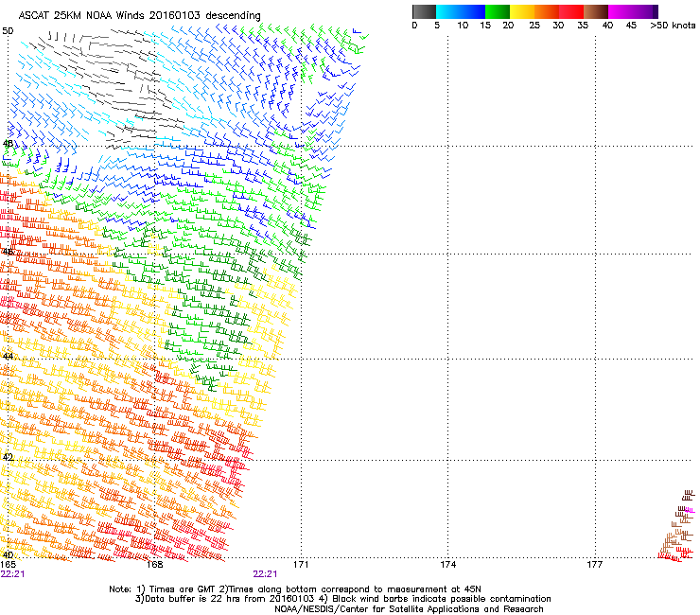Click the green 15-20 knots legend color
The width and height of the screenshot is (700, 615).
[498, 11]
